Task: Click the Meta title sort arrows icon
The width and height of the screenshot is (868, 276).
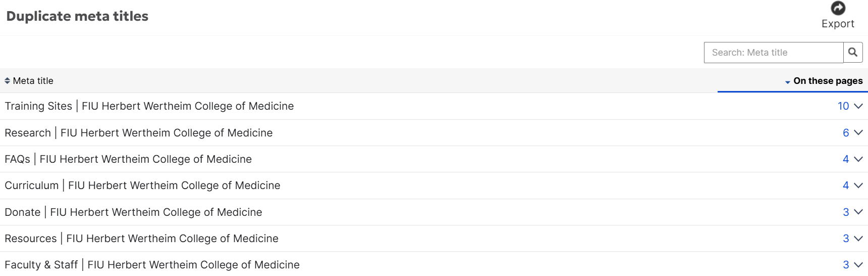Action: pyautogui.click(x=7, y=81)
